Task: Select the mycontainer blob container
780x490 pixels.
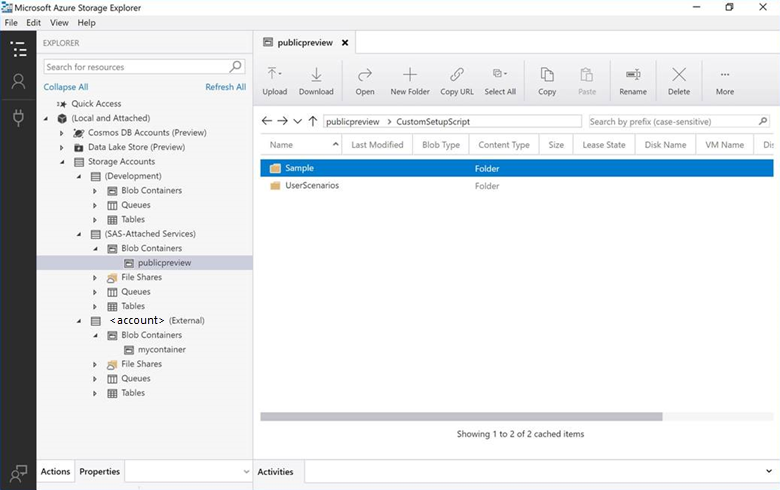Action: (161, 350)
